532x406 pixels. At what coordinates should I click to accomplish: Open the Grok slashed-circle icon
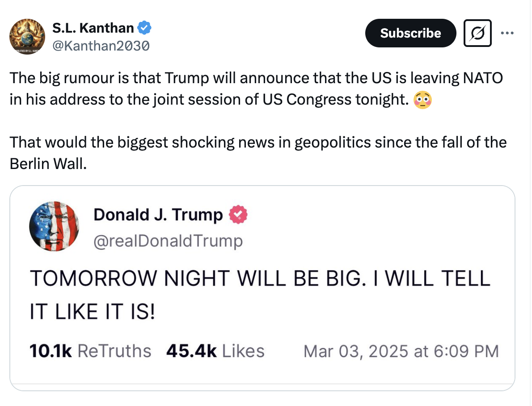pyautogui.click(x=477, y=33)
